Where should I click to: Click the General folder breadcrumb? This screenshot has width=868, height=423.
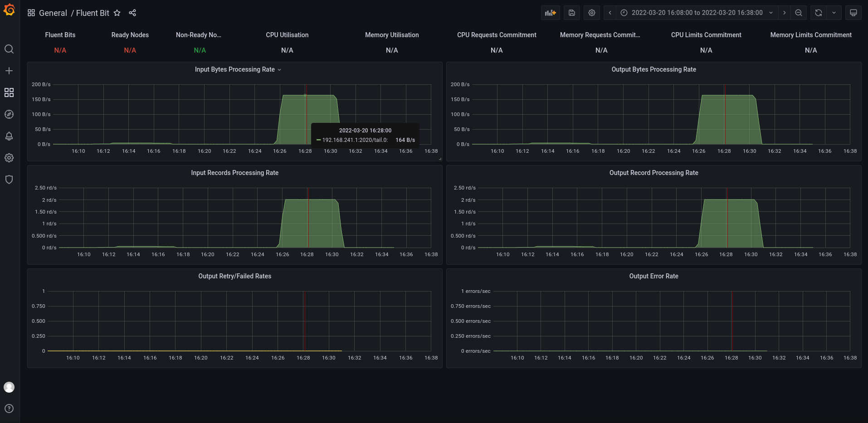[53, 13]
